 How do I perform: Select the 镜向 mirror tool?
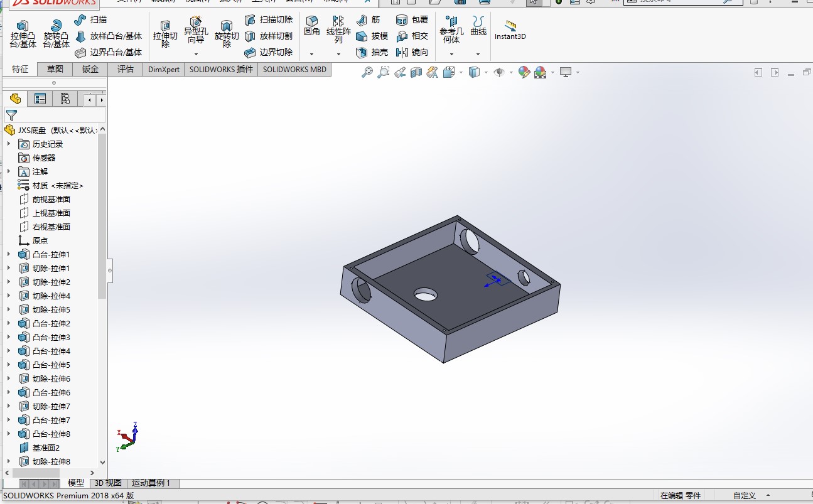point(412,53)
